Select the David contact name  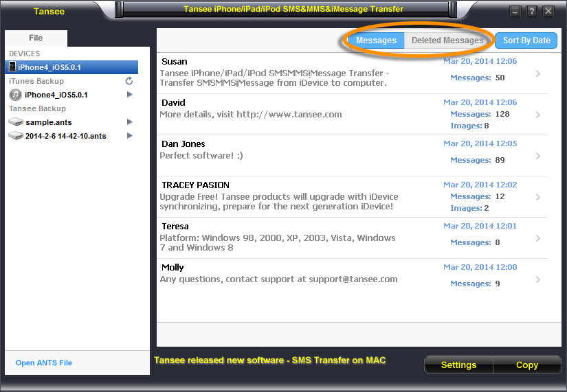point(173,102)
